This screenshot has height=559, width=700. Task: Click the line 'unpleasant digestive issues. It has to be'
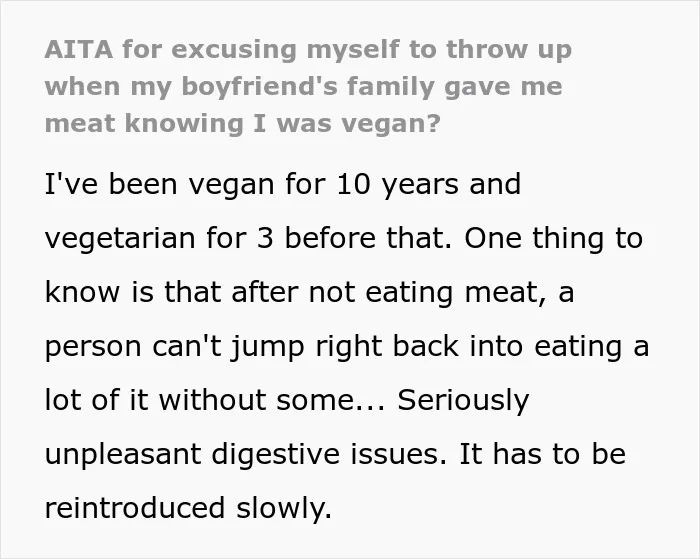[335, 454]
